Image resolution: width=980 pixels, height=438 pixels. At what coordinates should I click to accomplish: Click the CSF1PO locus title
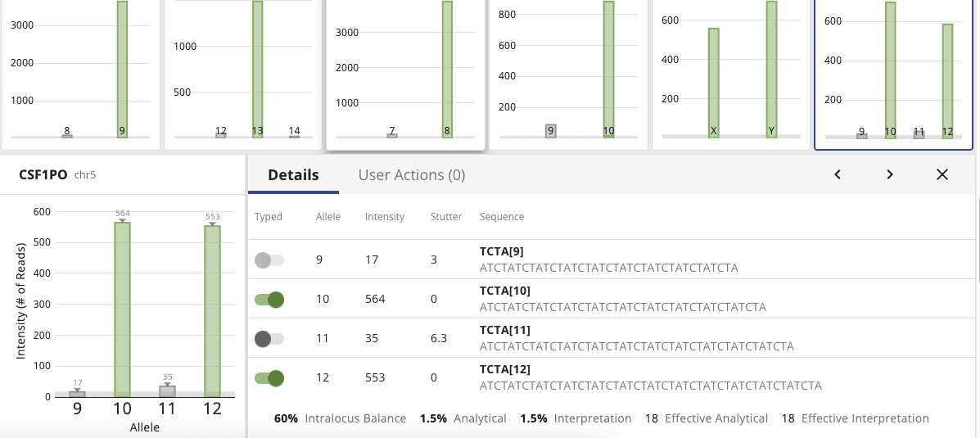[x=43, y=175]
